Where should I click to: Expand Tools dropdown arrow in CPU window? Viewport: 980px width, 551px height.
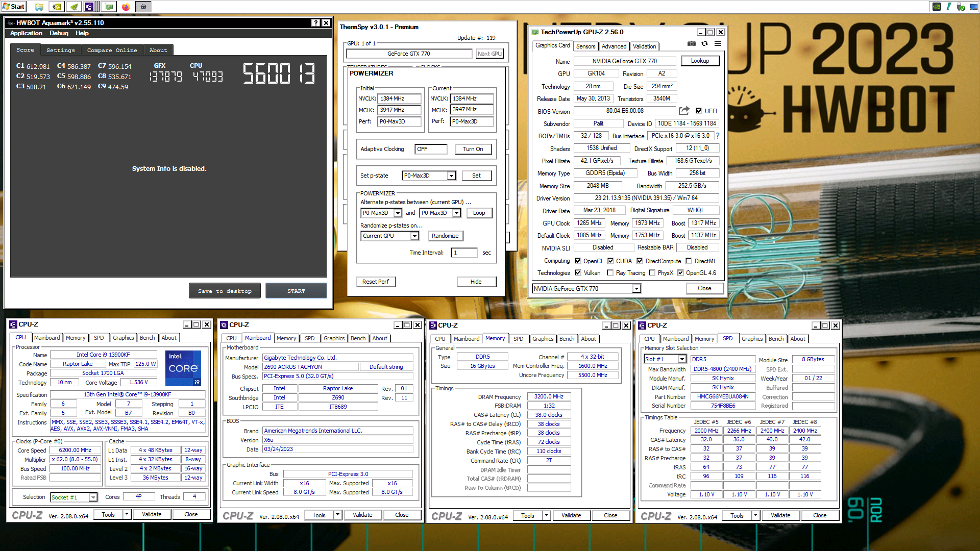pyautogui.click(x=127, y=514)
